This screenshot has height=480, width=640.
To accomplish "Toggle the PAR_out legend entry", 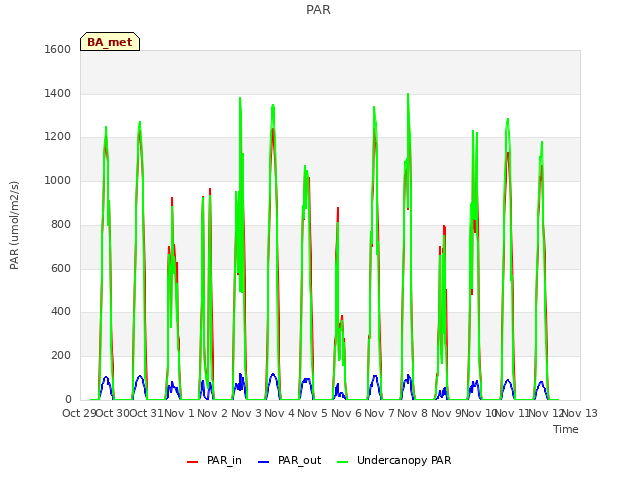I will coord(290,460).
